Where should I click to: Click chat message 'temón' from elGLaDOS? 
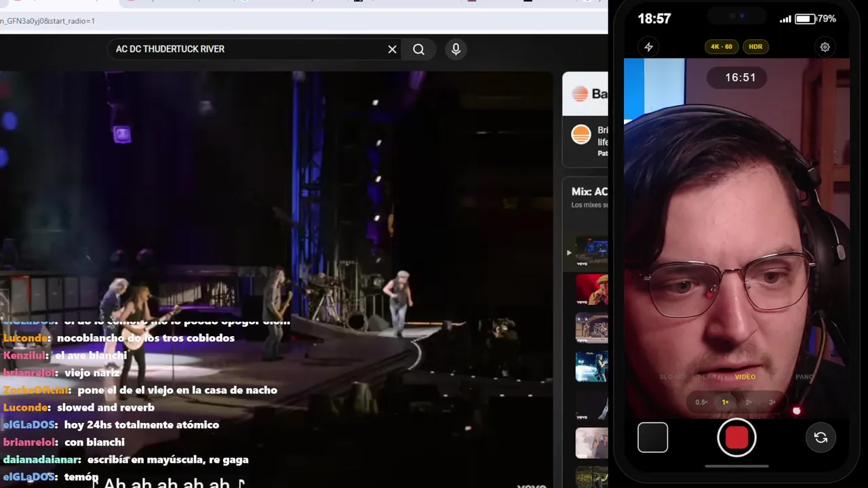point(81,477)
